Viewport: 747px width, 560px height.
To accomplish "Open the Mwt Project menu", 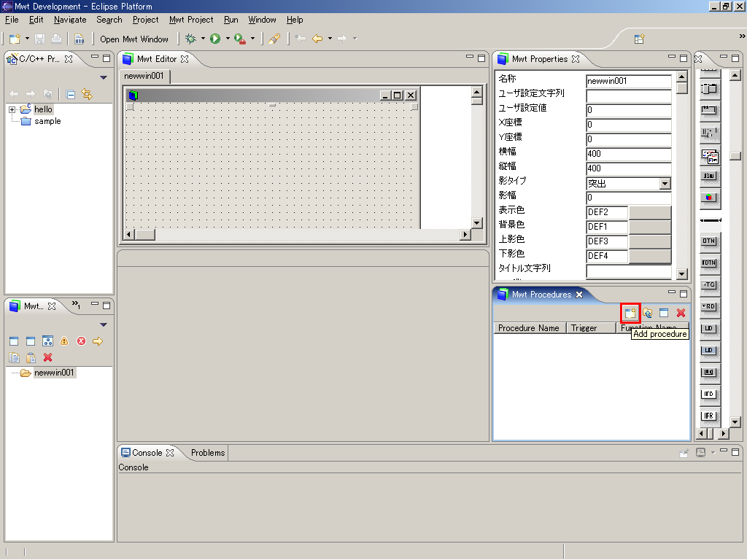I will 191,20.
